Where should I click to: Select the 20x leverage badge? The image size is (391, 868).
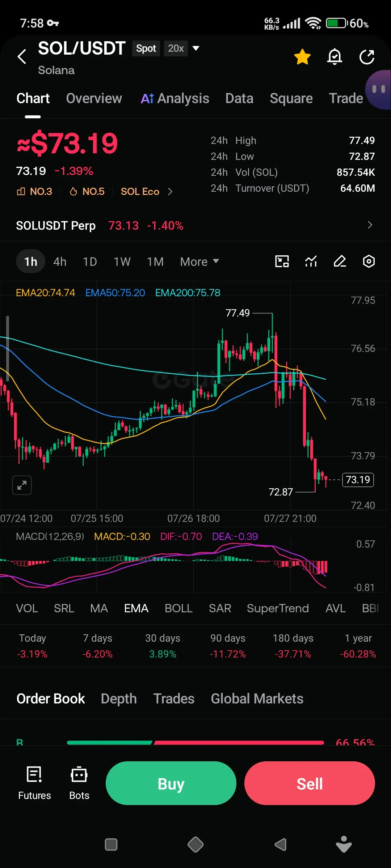click(x=176, y=48)
